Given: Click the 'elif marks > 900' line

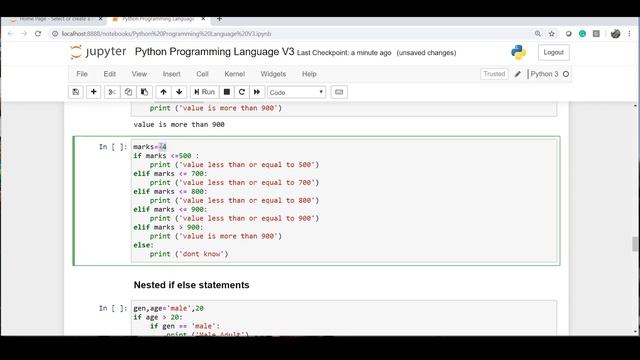Looking at the screenshot, I should (x=168, y=227).
